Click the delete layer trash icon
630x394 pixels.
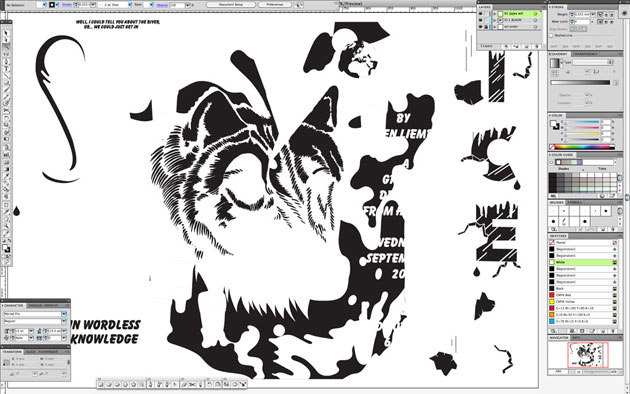[x=537, y=47]
